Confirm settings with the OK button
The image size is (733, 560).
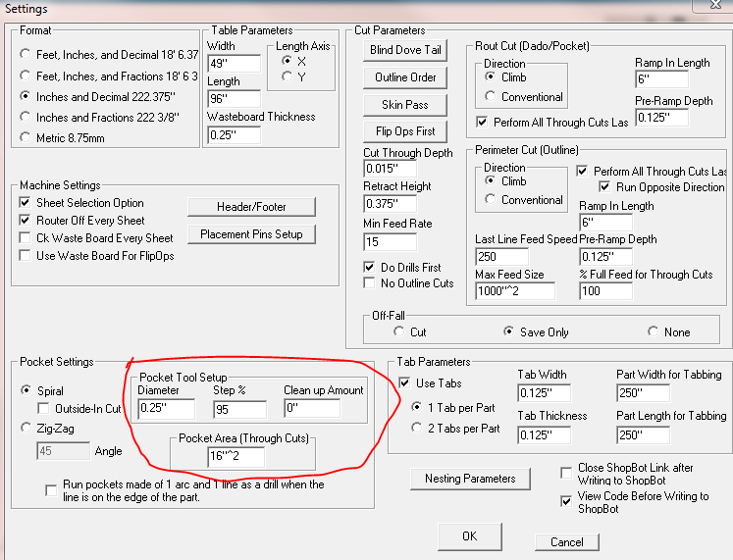pyautogui.click(x=470, y=536)
